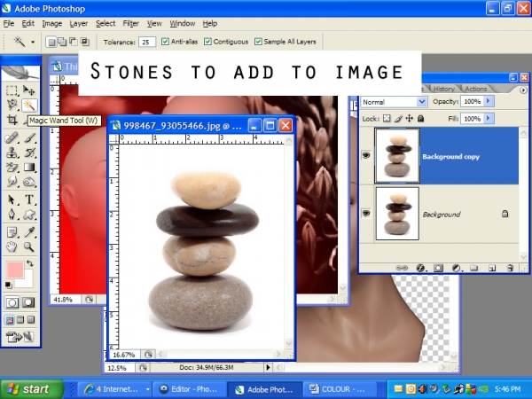The width and height of the screenshot is (532, 399).
Task: Jump to ImageReady button
Action: tap(20, 337)
